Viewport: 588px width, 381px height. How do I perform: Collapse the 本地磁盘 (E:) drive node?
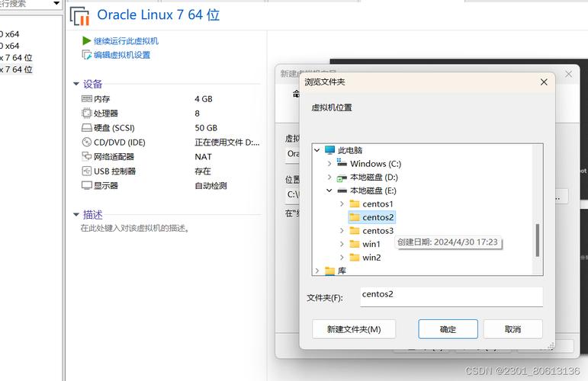[x=329, y=190]
